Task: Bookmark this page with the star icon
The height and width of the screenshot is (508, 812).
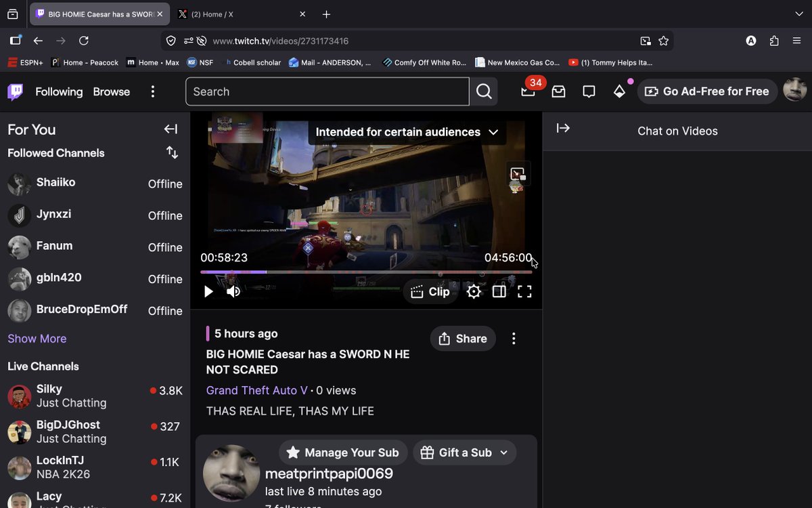Action: click(x=663, y=41)
